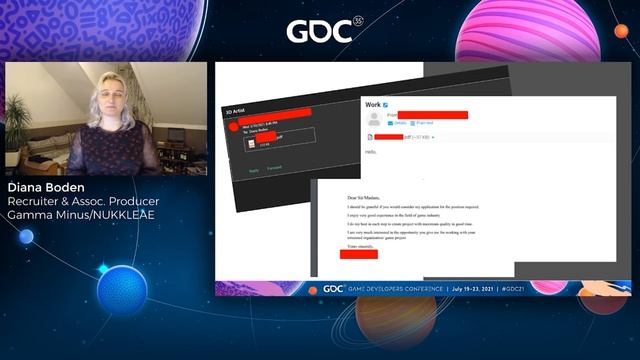Image resolution: width=640 pixels, height=360 pixels.
Task: Click the Plain text link in Work email
Action: click(424, 123)
